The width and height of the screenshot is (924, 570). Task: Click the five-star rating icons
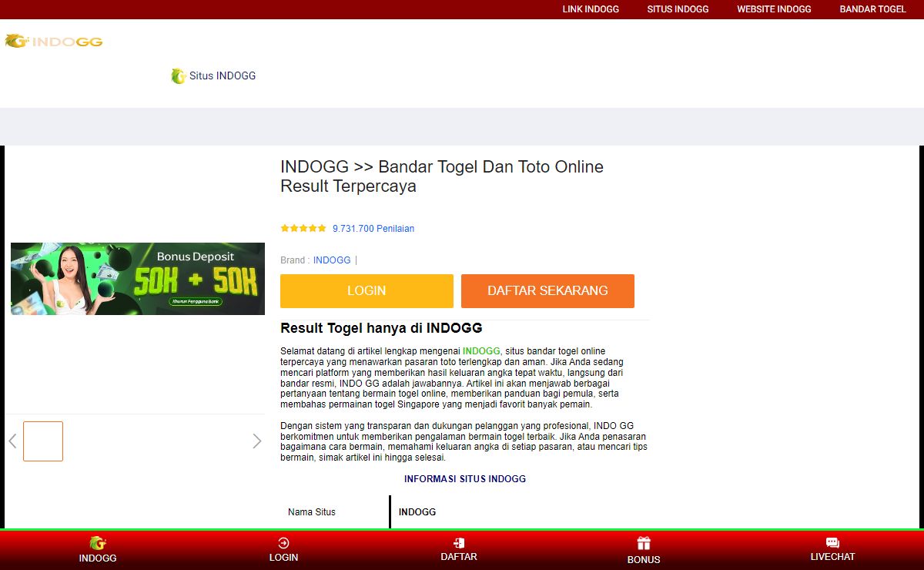[303, 228]
